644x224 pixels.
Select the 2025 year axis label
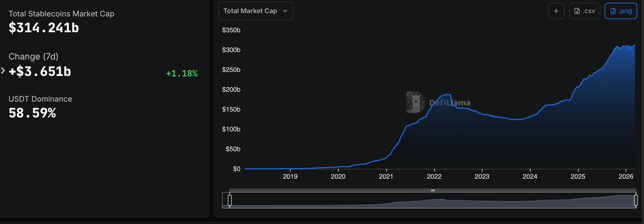click(x=578, y=176)
